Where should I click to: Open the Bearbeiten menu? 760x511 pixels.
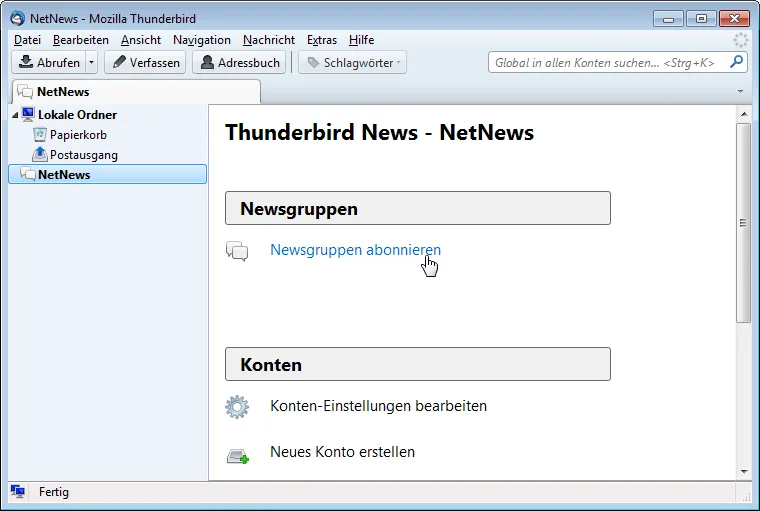(80, 40)
